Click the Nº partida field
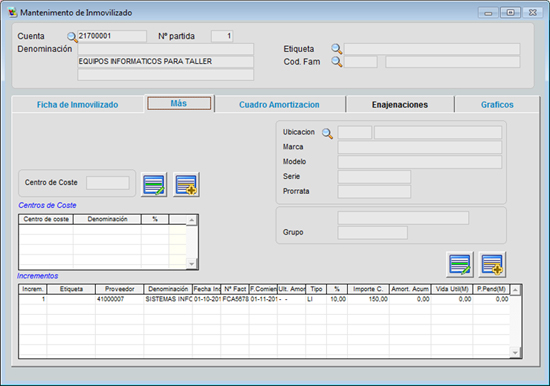The height and width of the screenshot is (386, 550). click(x=222, y=36)
